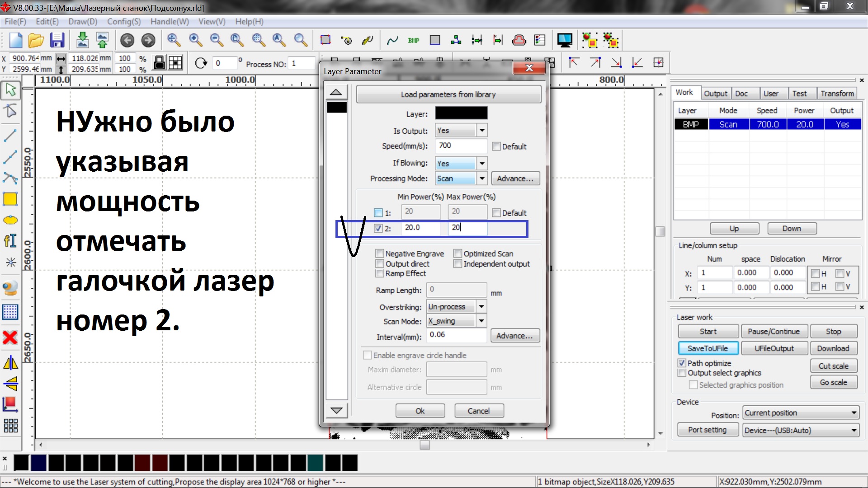Open Position Current position dropdown

click(x=853, y=413)
